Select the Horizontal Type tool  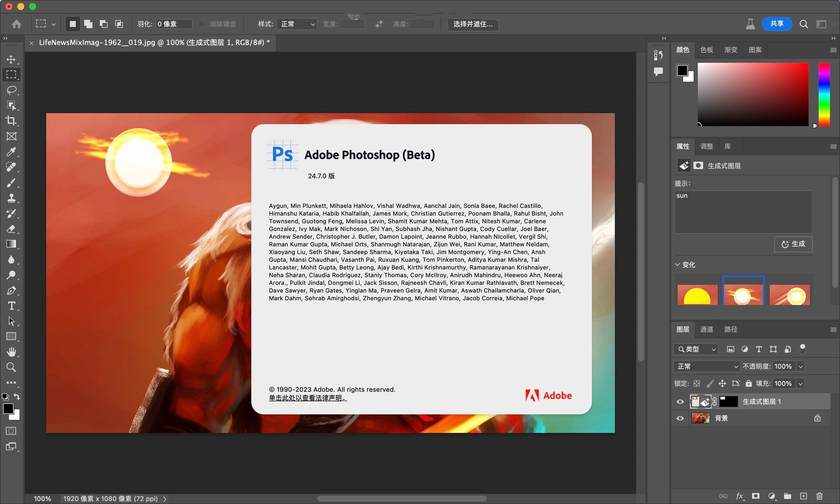click(11, 306)
